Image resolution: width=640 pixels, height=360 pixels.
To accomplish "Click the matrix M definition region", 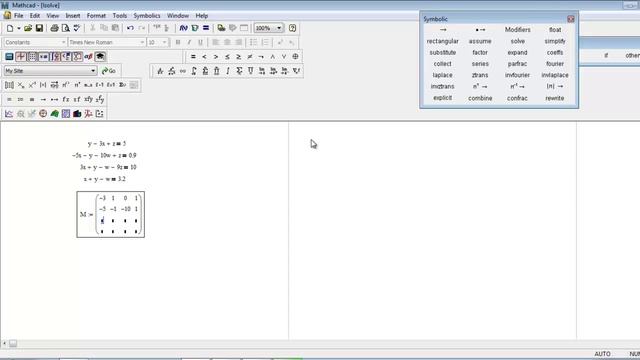I will click(x=111, y=214).
